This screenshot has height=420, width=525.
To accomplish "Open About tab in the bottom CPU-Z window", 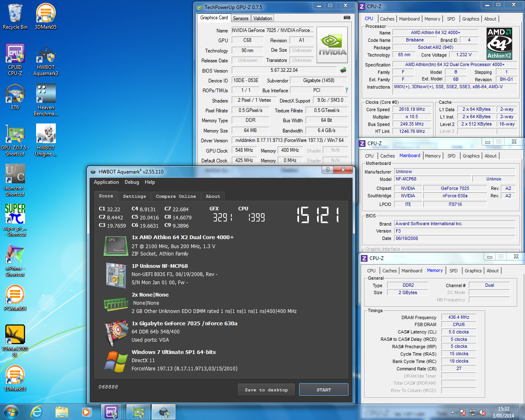I will coord(493,271).
